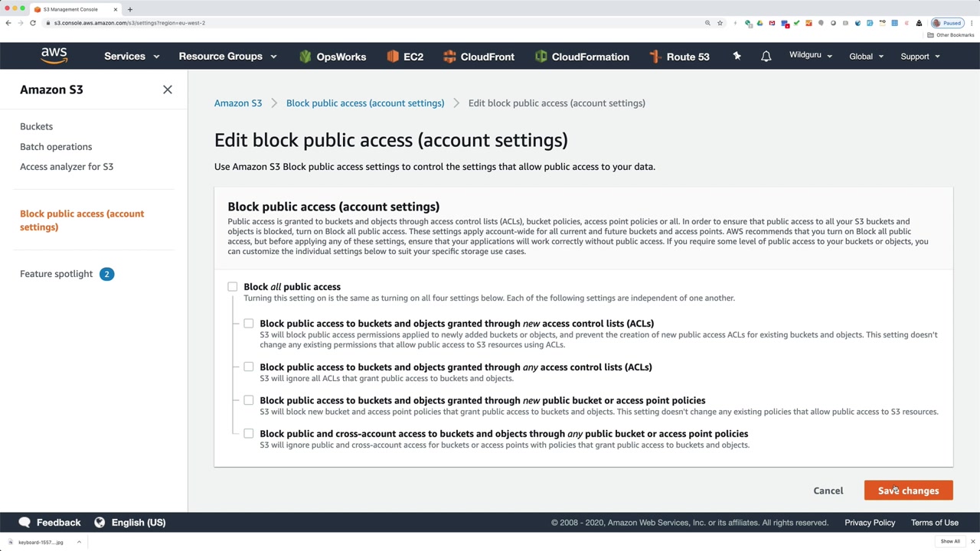Expand the Services dropdown menu
Screen dimensions: 980x551
[x=132, y=57]
